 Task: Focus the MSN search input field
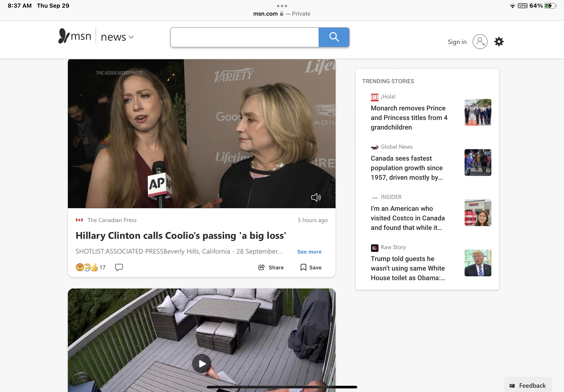(x=244, y=37)
